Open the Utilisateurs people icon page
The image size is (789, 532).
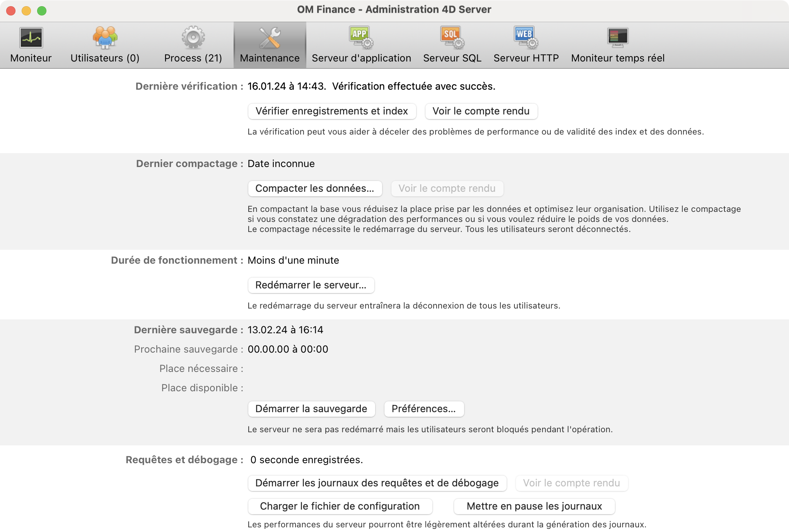click(x=105, y=38)
